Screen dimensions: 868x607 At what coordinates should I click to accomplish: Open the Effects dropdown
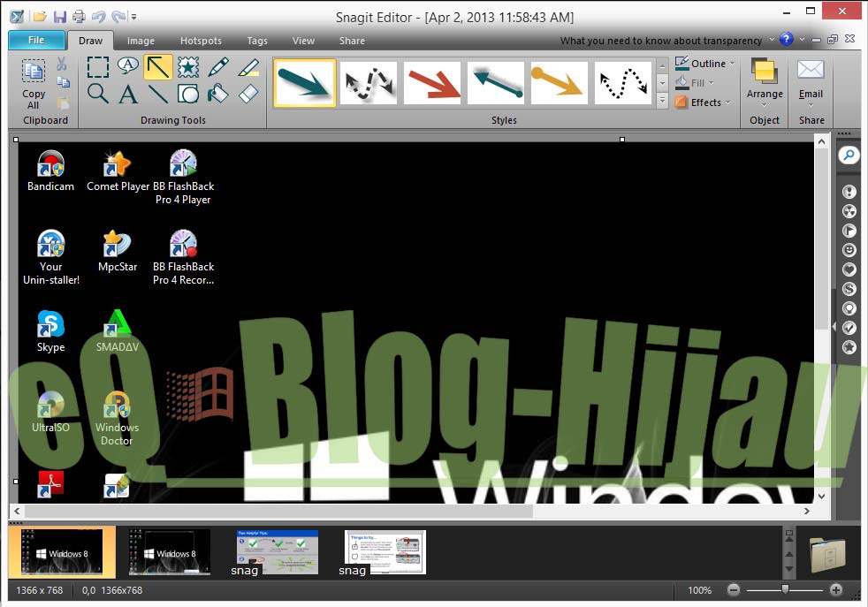[703, 102]
